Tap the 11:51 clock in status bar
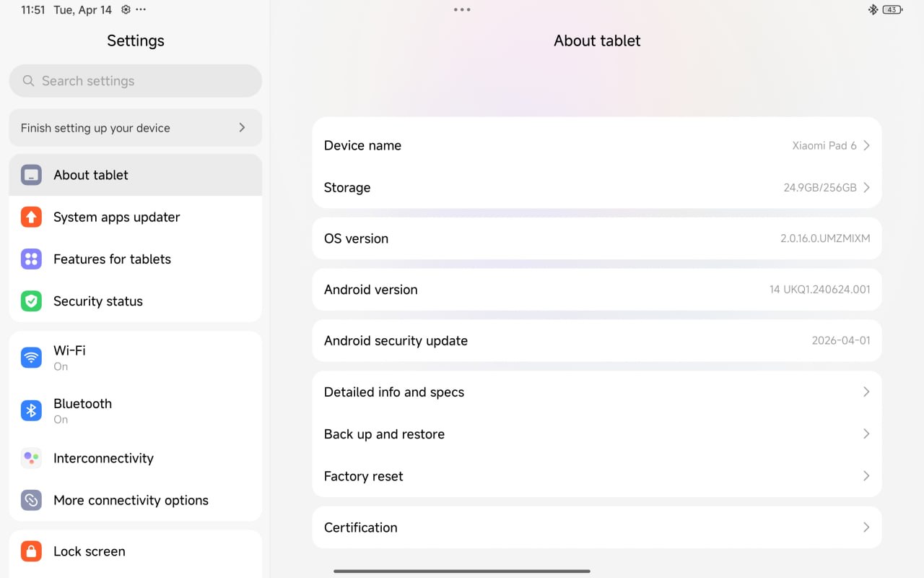Screen dimensions: 924x578 coord(33,9)
